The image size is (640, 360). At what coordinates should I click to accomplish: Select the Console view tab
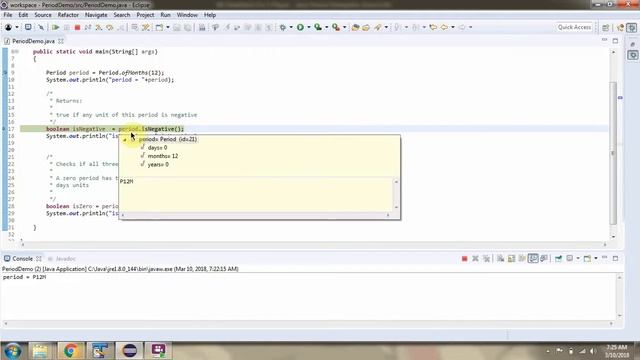(x=22, y=259)
